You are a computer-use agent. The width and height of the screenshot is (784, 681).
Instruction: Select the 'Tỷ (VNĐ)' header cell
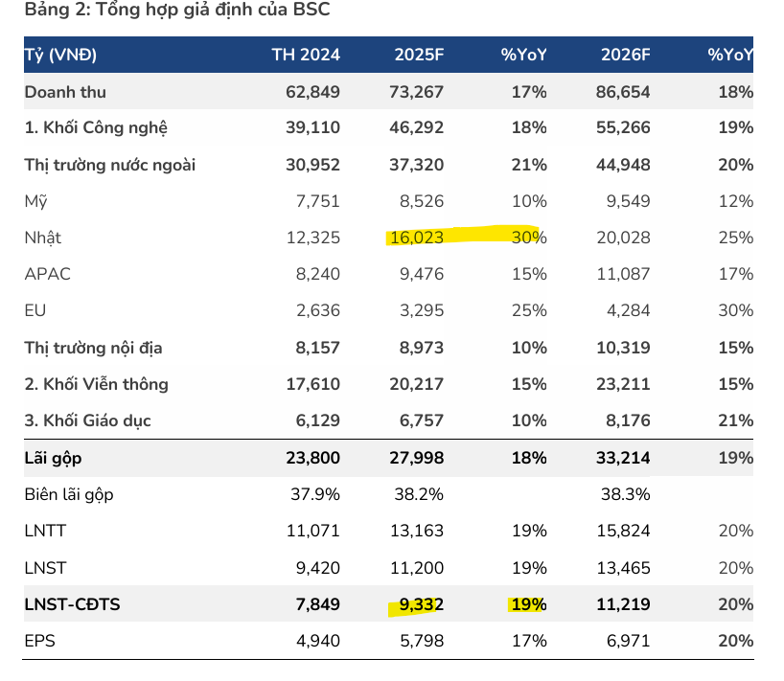[60, 55]
